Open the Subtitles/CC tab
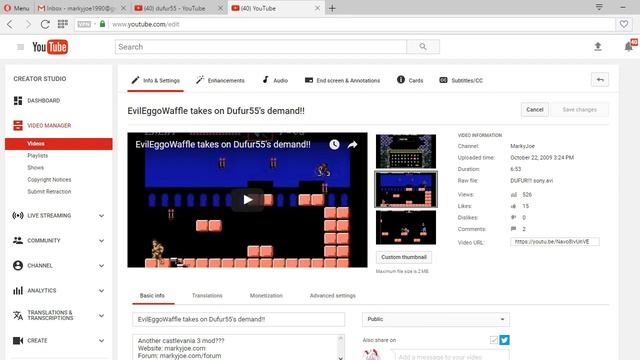This screenshot has width=640, height=360. [x=461, y=80]
